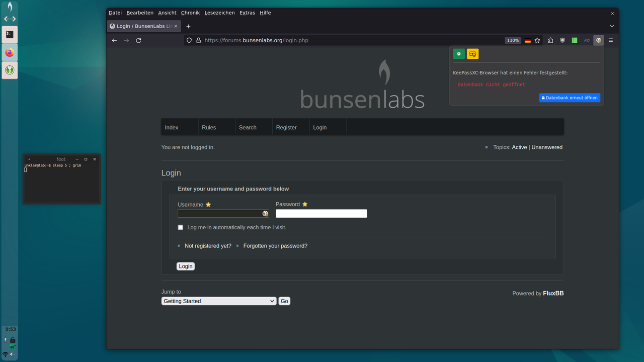The image size is (644, 362).
Task: Open the Hilfe menu
Action: pos(265,13)
